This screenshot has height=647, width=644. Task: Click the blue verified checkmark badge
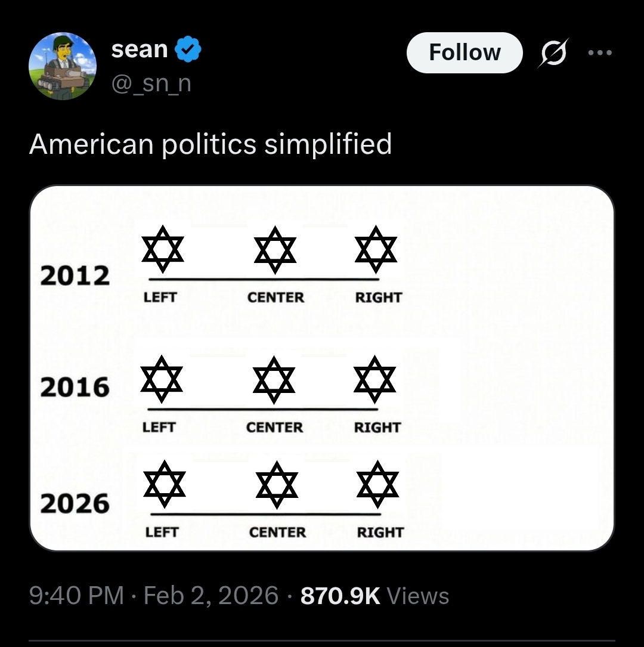[188, 50]
